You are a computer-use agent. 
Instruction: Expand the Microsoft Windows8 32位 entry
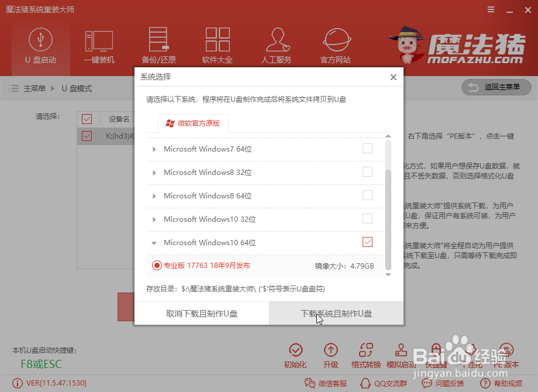coord(154,171)
